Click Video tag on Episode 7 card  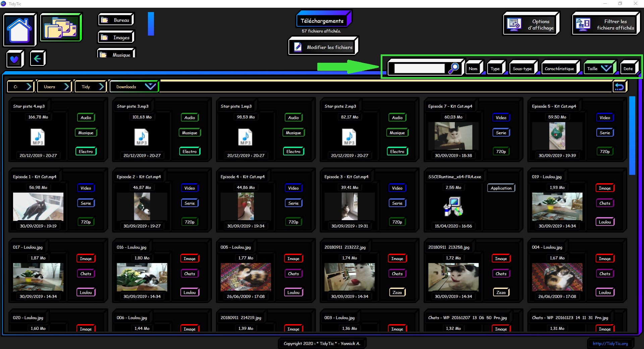pyautogui.click(x=501, y=117)
